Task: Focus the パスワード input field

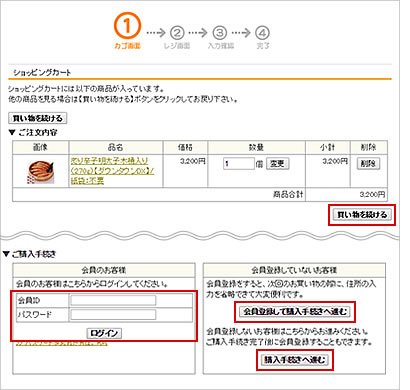Action: 113,314
